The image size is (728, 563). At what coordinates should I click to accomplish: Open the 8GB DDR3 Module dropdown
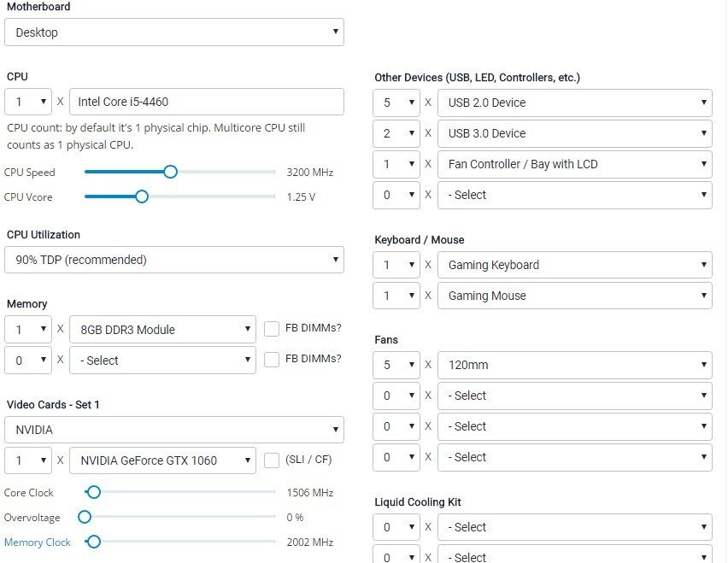click(x=162, y=330)
